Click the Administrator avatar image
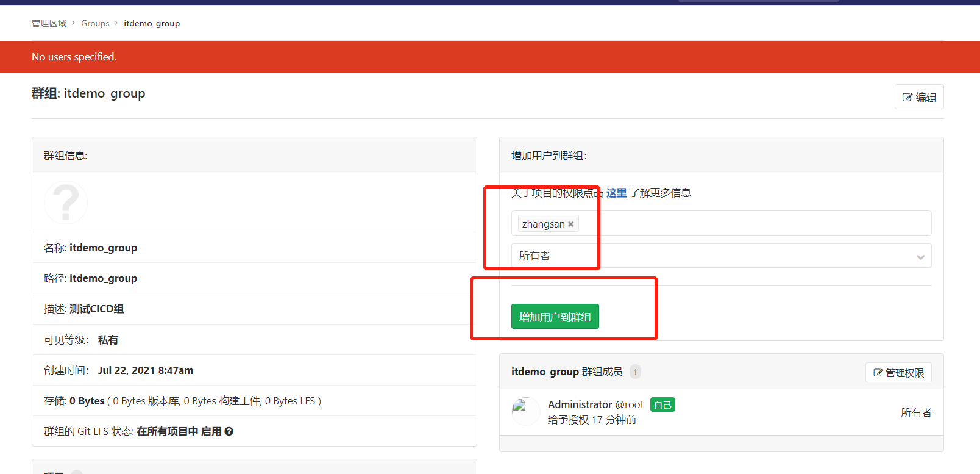 pyautogui.click(x=525, y=412)
